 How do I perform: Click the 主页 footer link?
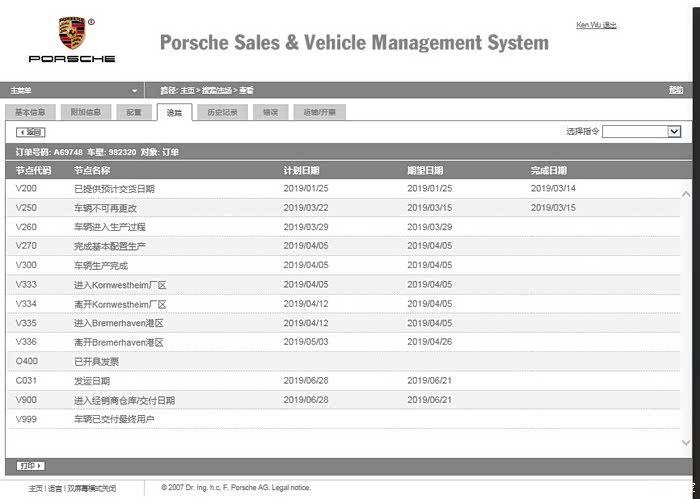click(x=35, y=488)
